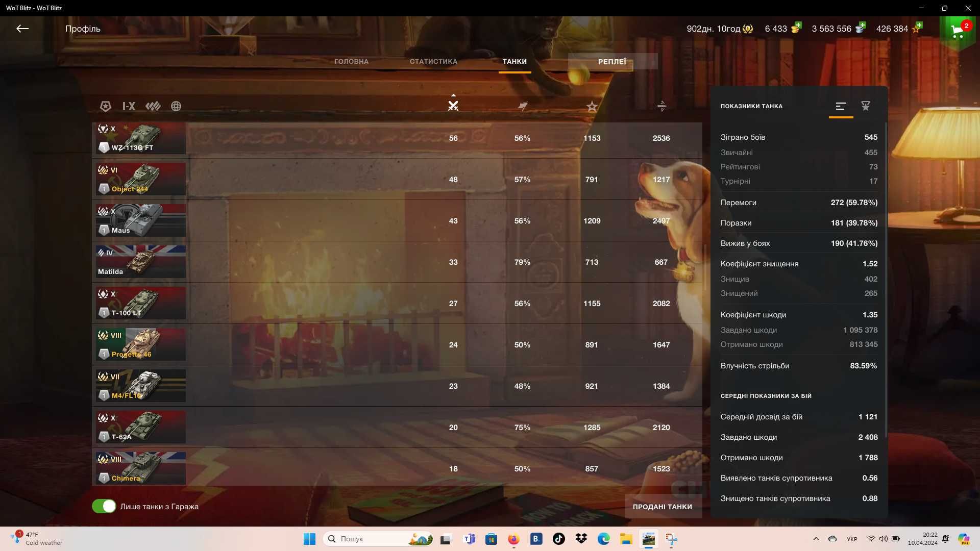
Task: Open the shop cart icon
Action: (x=958, y=32)
